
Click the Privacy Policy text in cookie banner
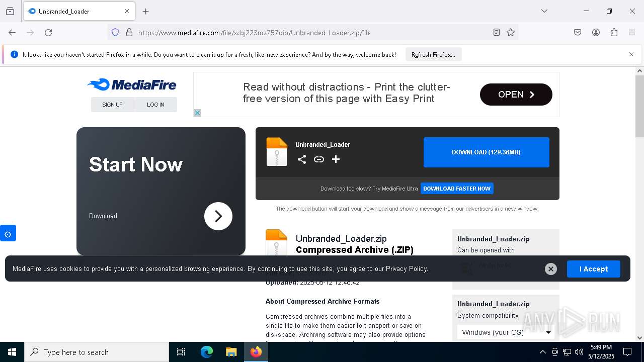[407, 269]
